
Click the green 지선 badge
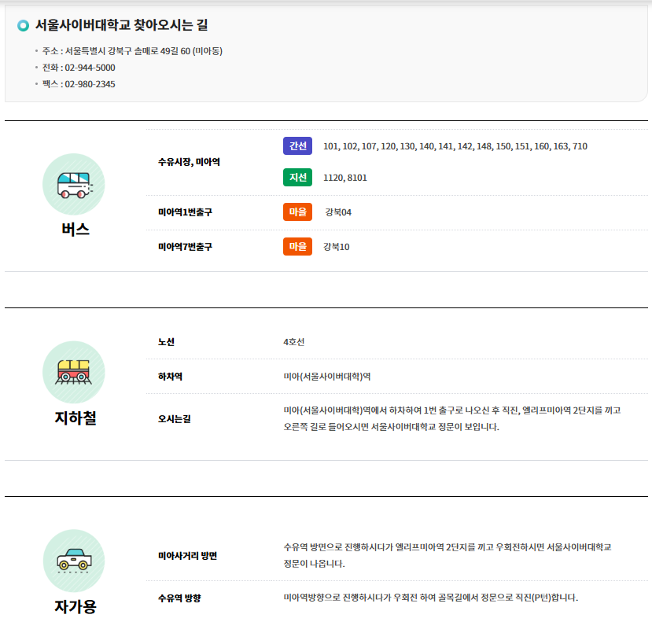(x=298, y=178)
